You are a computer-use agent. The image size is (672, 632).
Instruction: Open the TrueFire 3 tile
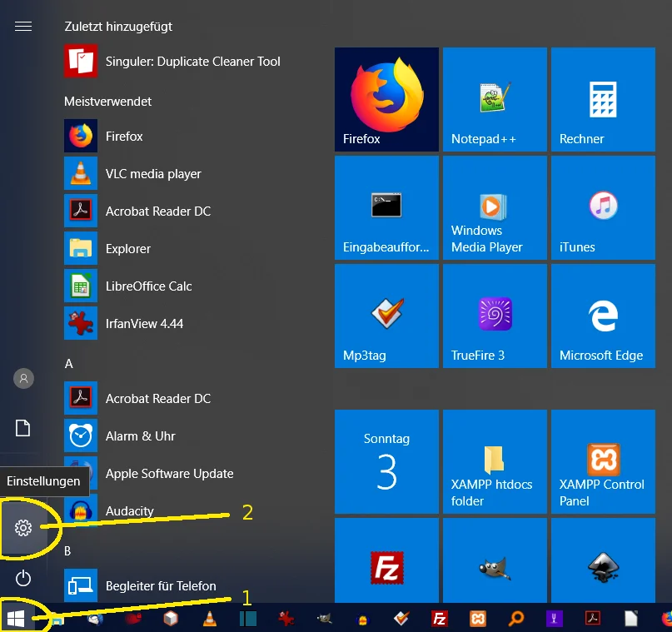tap(495, 316)
